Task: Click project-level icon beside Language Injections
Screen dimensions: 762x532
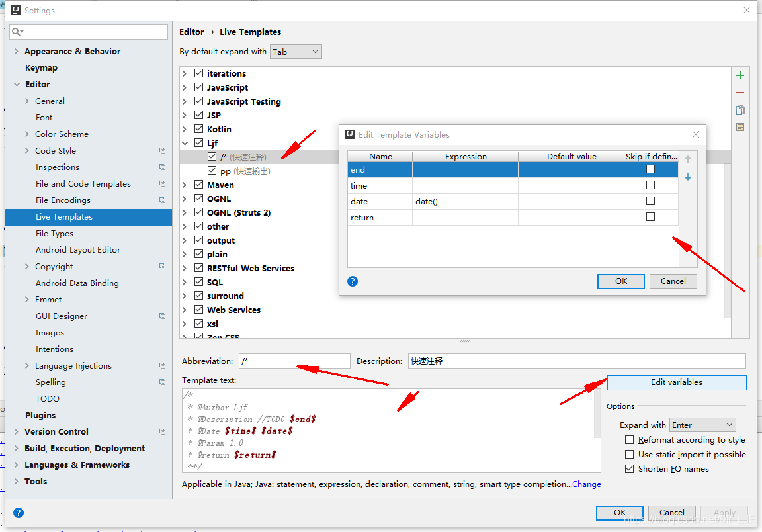Action: pyautogui.click(x=162, y=366)
